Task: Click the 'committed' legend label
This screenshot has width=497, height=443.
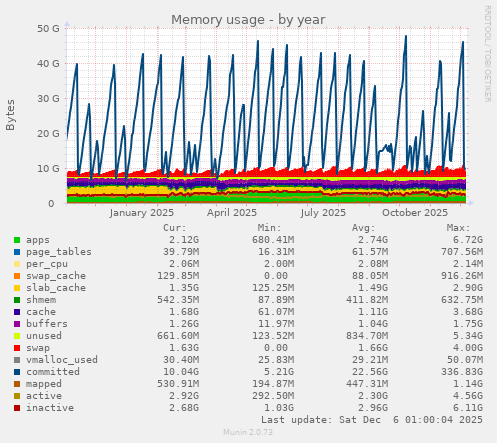Action: click(53, 372)
